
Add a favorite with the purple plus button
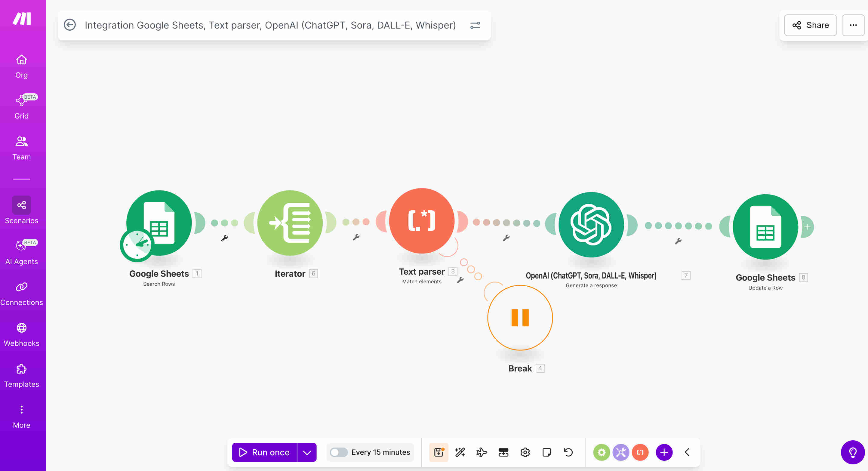point(664,452)
